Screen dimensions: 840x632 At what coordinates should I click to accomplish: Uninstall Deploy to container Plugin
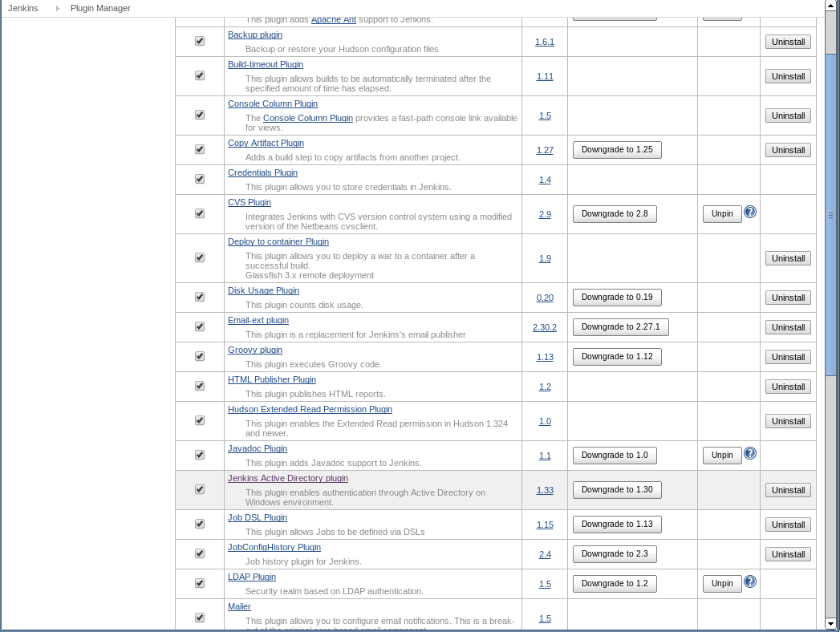(x=788, y=258)
